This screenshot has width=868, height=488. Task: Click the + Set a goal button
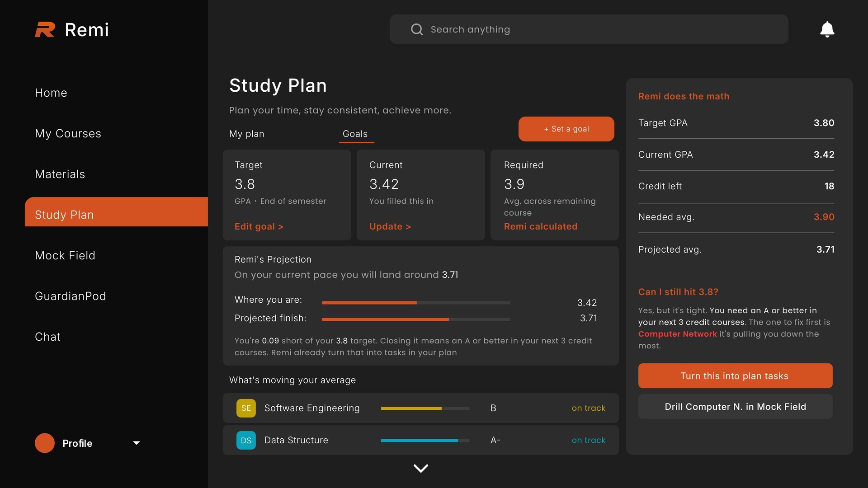[566, 129]
